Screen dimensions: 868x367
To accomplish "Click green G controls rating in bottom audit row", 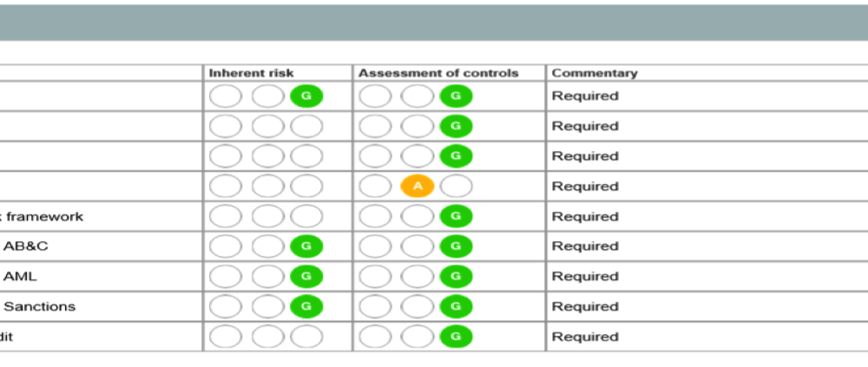I will point(457,337).
